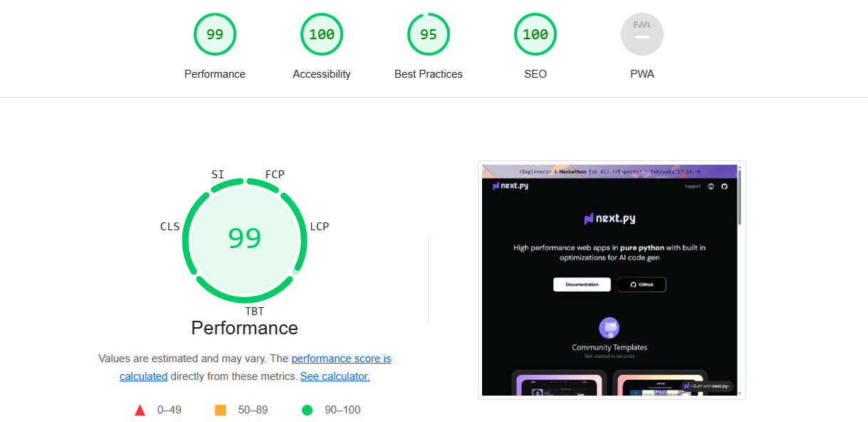Image resolution: width=868 pixels, height=422 pixels.
Task: Click the green circle 90–100 legend icon
Action: pyautogui.click(x=307, y=410)
